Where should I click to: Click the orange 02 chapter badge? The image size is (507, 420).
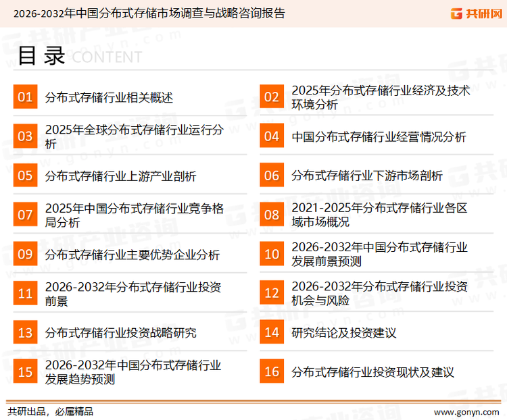point(272,97)
